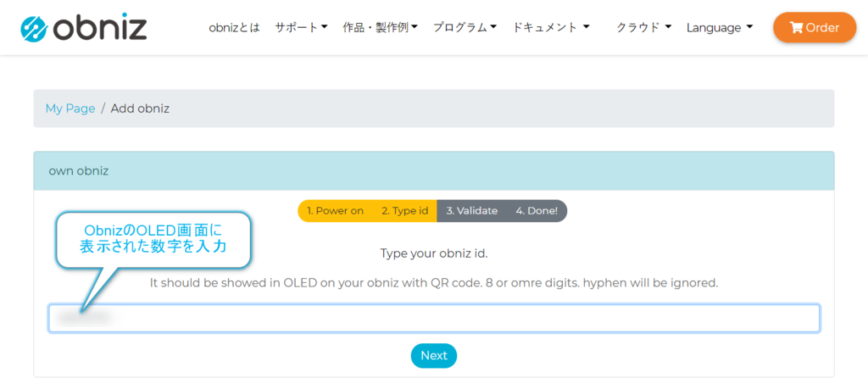The height and width of the screenshot is (389, 868).
Task: Expand the ドキュメント dropdown
Action: point(551,28)
